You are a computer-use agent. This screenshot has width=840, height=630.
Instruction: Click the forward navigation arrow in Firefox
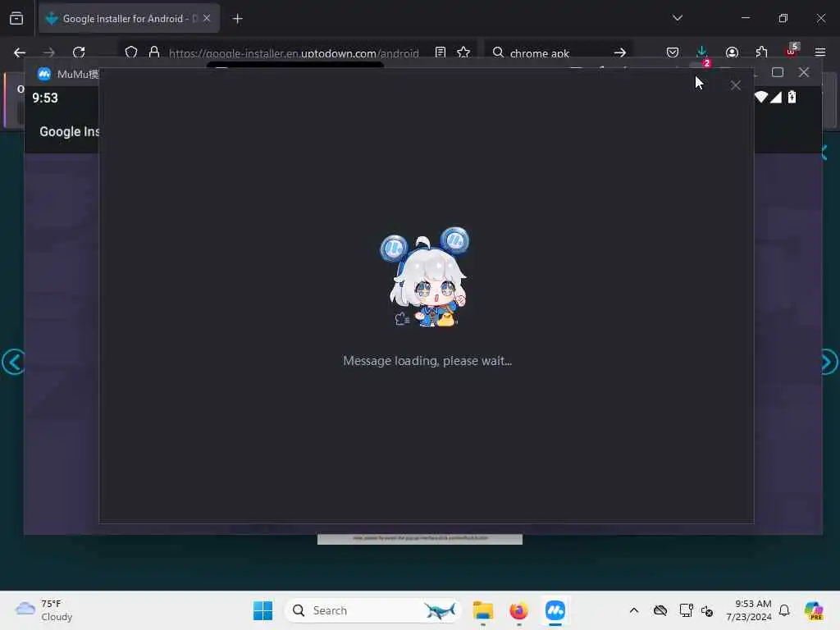(49, 52)
